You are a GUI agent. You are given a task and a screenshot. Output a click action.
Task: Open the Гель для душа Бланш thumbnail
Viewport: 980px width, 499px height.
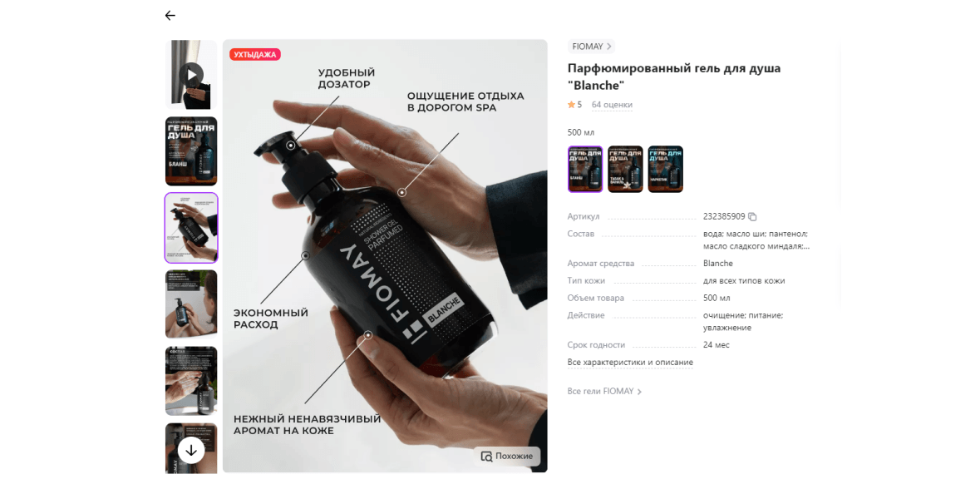click(191, 151)
